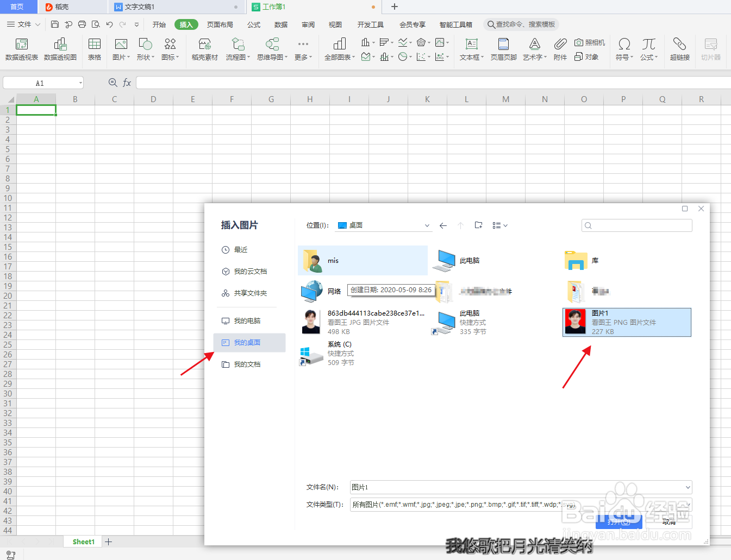Open the 照相机 camera tool
This screenshot has width=731, height=560.
pos(590,42)
